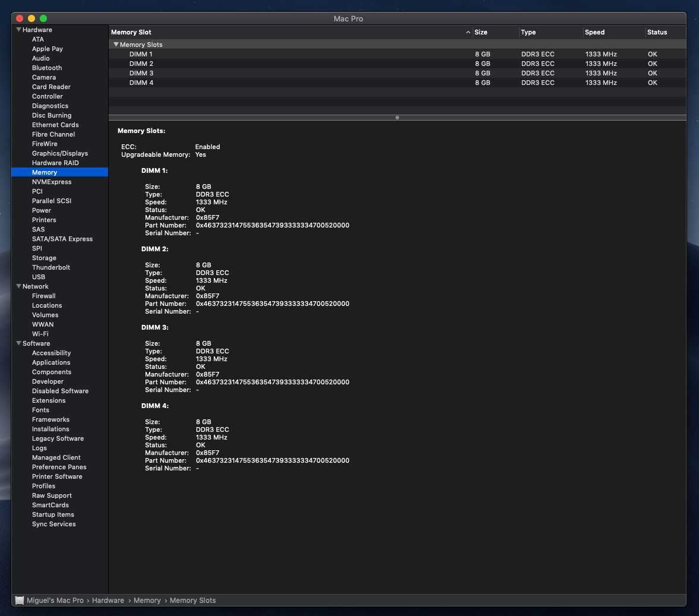Select Frameworks under Software

51,420
